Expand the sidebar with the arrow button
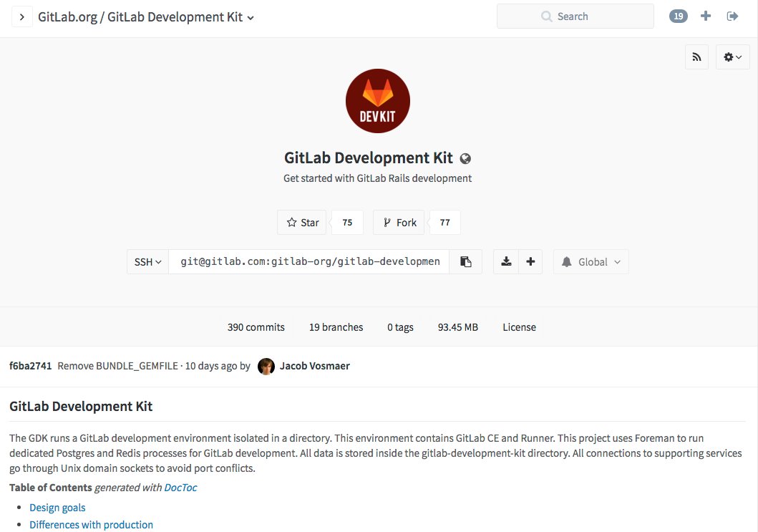This screenshot has width=758, height=532. tap(21, 17)
